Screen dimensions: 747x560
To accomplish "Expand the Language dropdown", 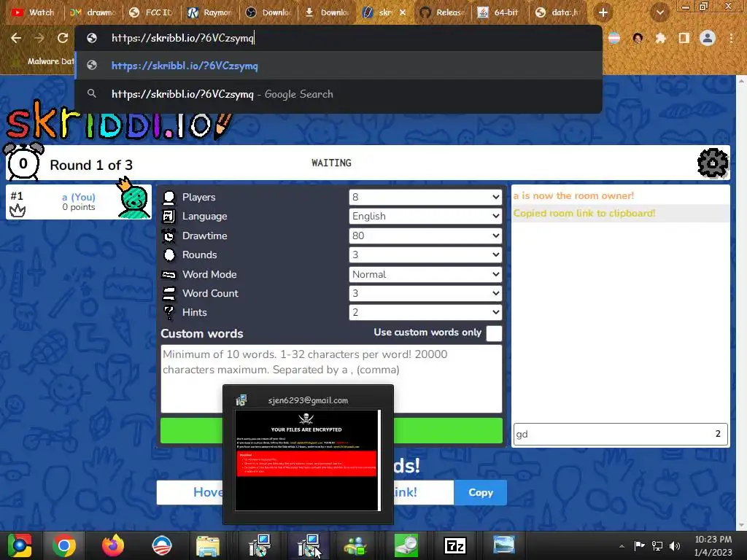I will 425,216.
